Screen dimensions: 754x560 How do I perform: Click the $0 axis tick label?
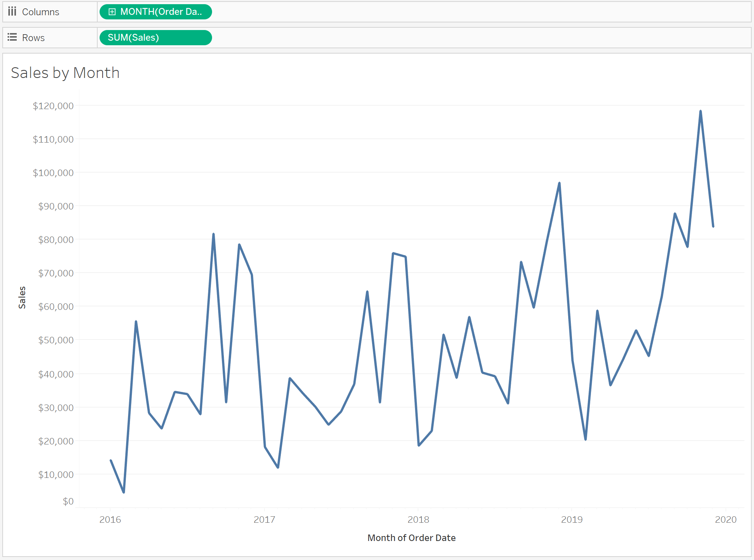tap(68, 501)
